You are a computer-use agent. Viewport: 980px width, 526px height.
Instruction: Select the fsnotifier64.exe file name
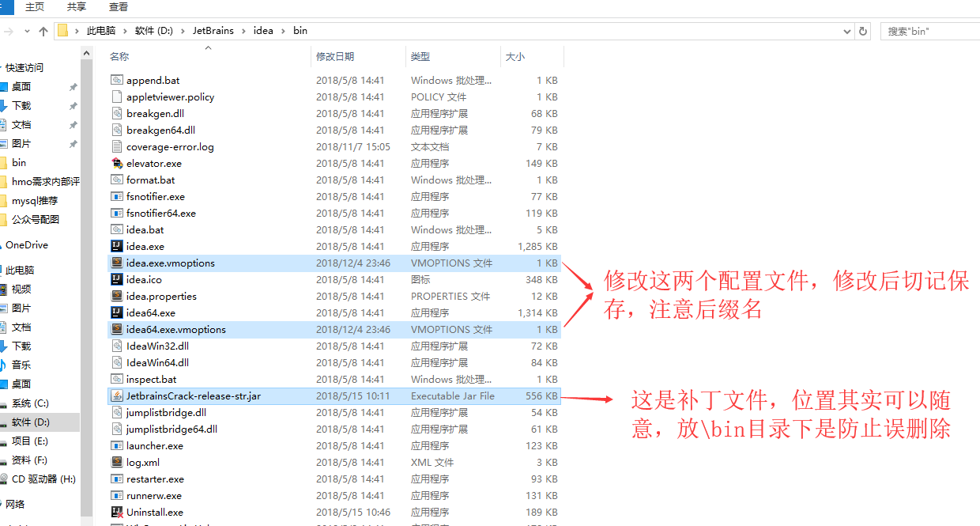click(161, 213)
